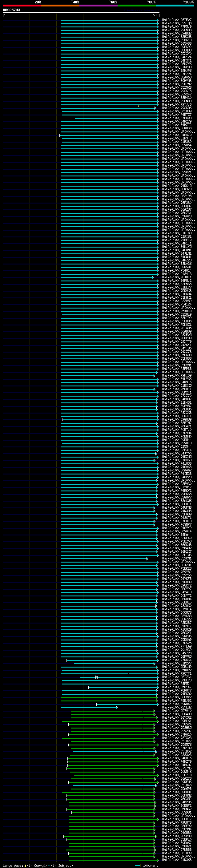Screen dimensions: 197x868
Task: Click the cyan ~100% identity legend bar
Action: pos(175,6)
